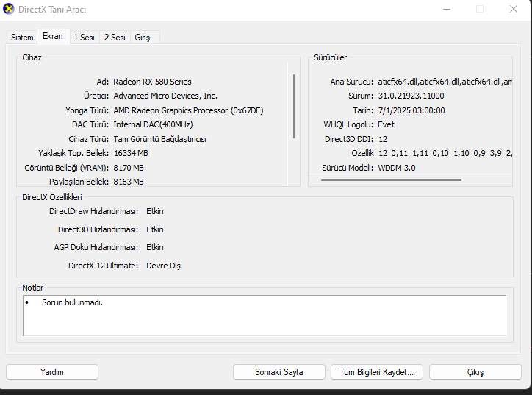Click 'Etkin' next to Direct3D Hızlandırması
The image size is (532, 395).
(155, 229)
